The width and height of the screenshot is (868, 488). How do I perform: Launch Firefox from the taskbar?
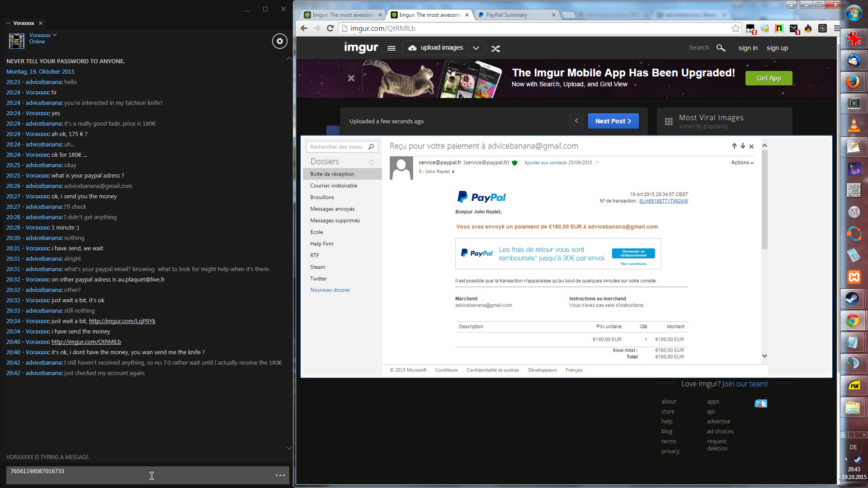853,82
